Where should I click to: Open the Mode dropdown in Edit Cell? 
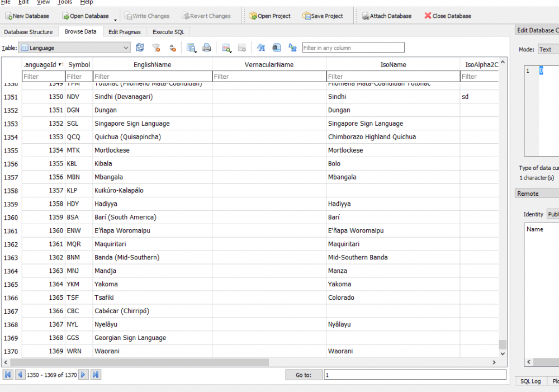548,50
